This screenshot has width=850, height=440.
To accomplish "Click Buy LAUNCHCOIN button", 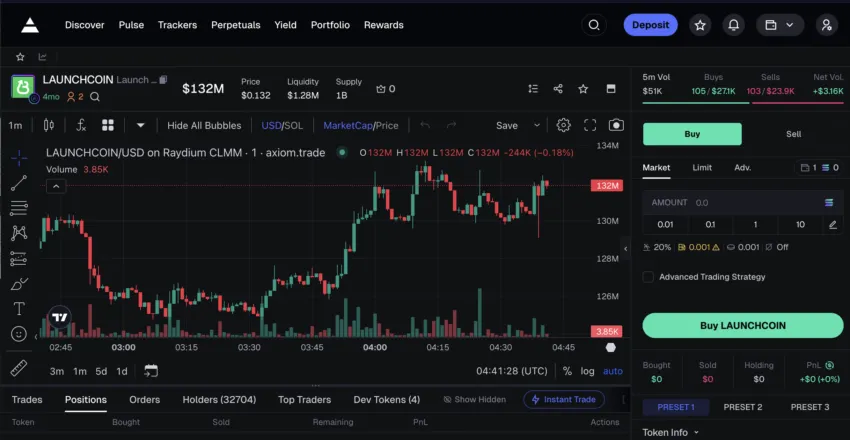I will (743, 326).
